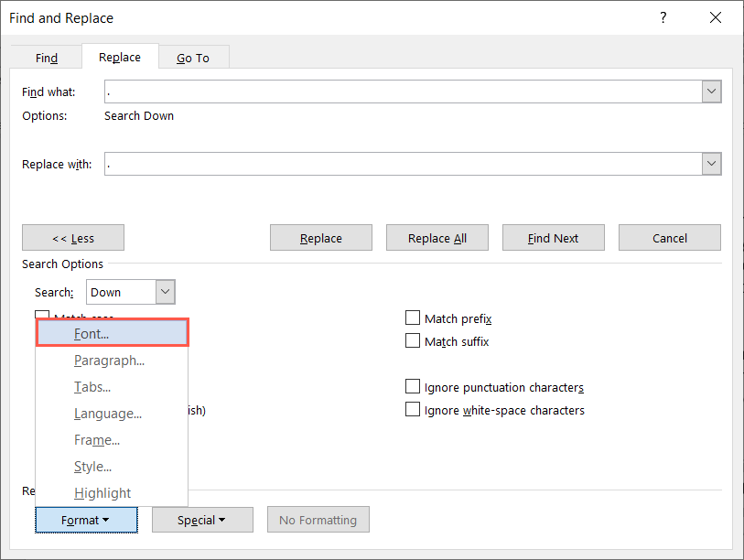Click in the Find what text field
The height and width of the screenshot is (560, 744).
coord(403,92)
